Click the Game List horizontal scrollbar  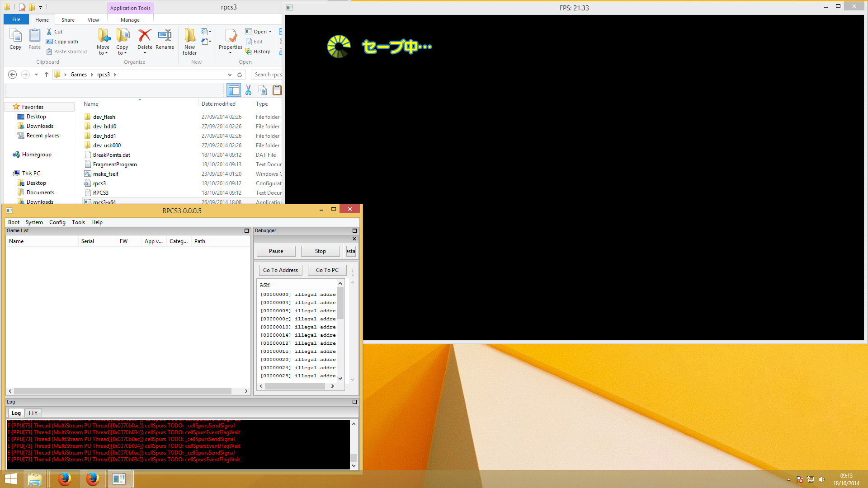point(122,391)
